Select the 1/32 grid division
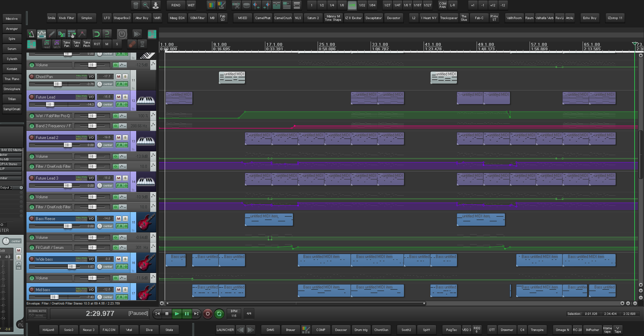 pyautogui.click(x=362, y=5)
